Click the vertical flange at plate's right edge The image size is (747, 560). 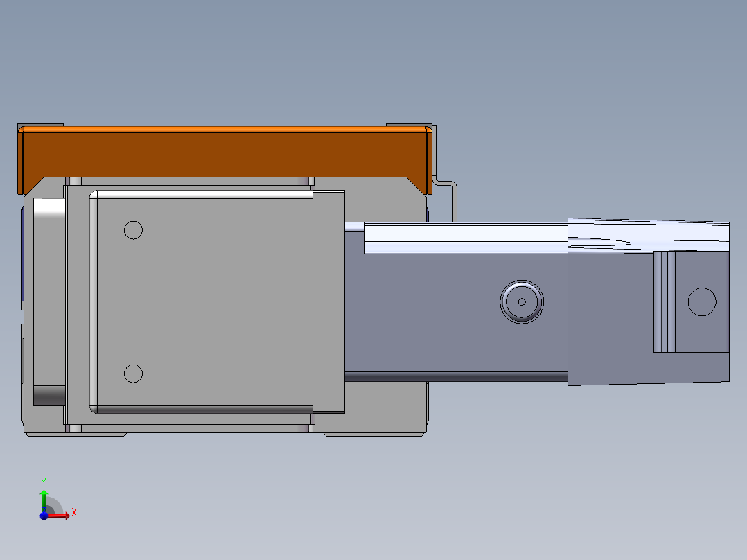click(328, 301)
